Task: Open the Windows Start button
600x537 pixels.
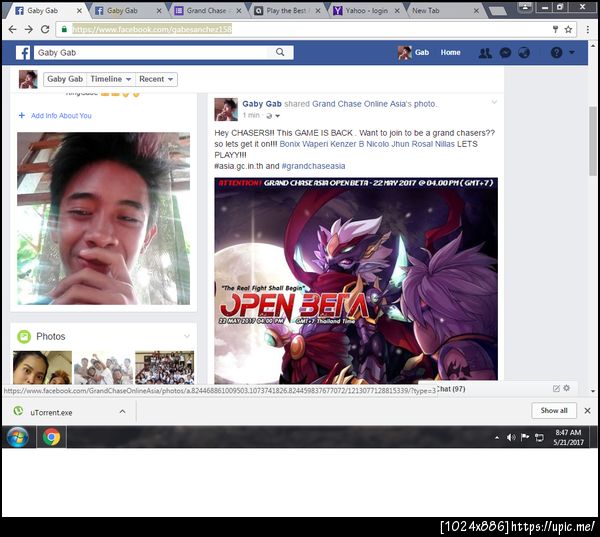Action: [18, 437]
